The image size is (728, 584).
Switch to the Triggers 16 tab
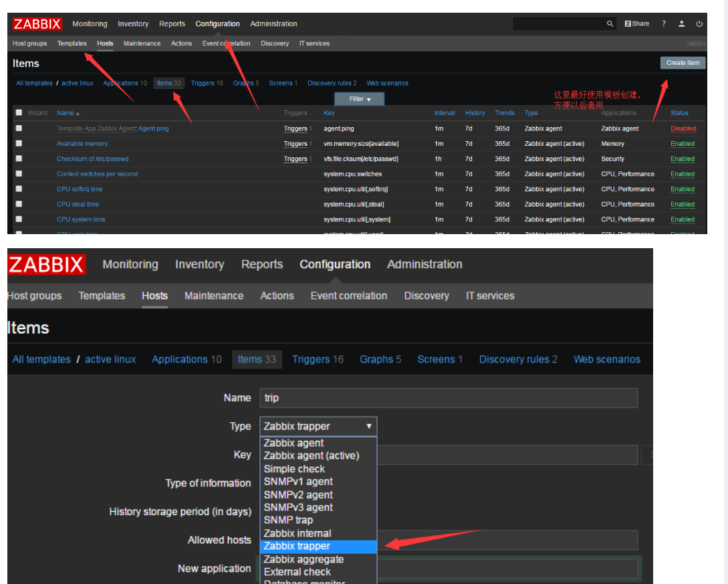tap(207, 83)
